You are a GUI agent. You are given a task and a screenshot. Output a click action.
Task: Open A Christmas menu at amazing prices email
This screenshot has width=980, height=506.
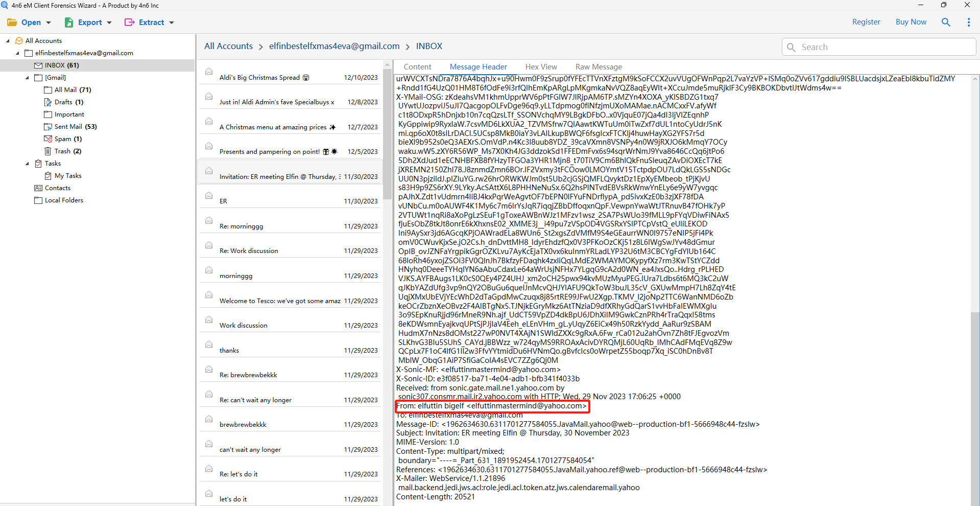(290, 122)
